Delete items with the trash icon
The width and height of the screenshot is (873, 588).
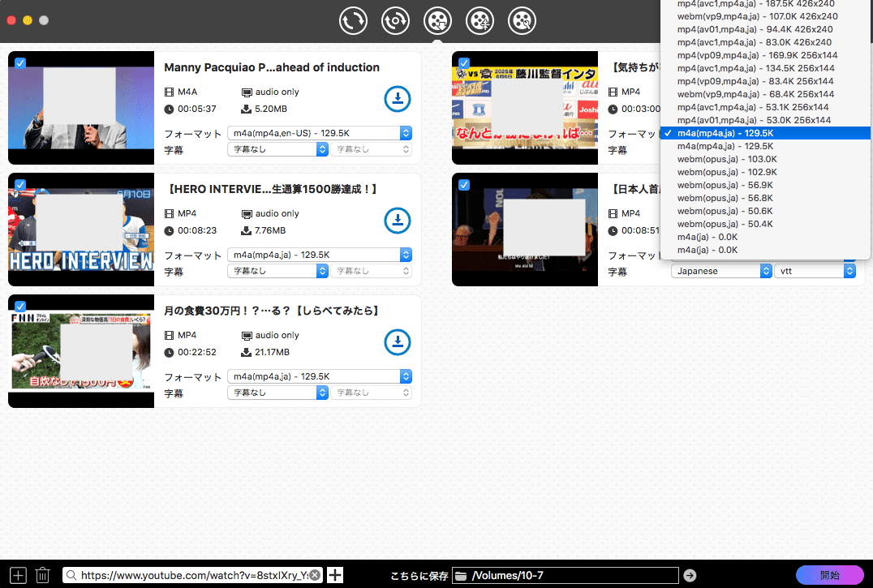tap(43, 575)
